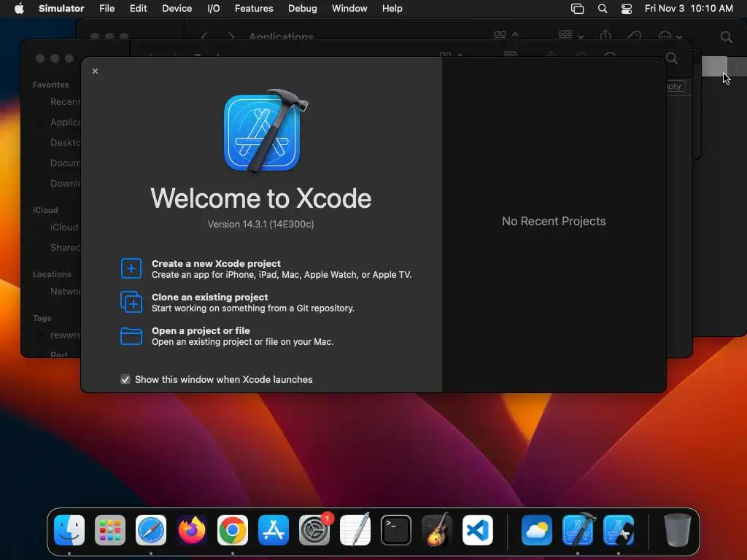This screenshot has width=747, height=560.
Task: Open the Window menu
Action: coord(349,9)
